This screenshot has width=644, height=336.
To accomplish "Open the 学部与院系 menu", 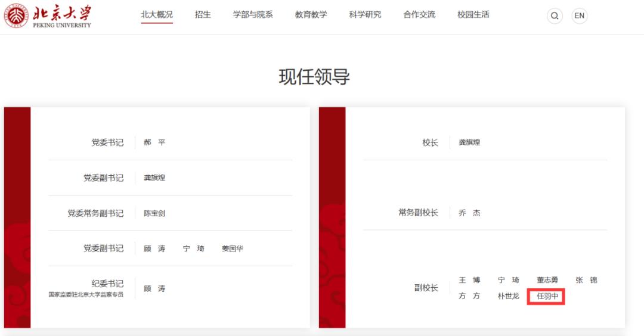I will 253,15.
